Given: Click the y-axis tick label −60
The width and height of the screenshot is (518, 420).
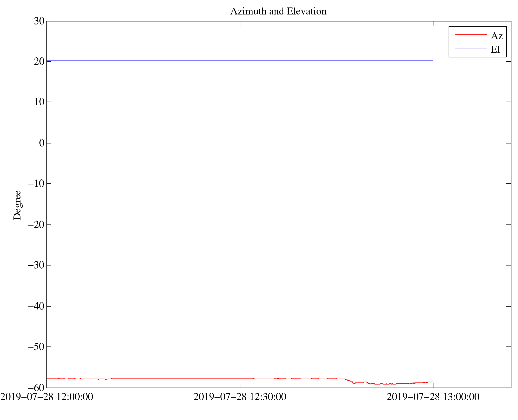Looking at the screenshot, I should [36, 388].
